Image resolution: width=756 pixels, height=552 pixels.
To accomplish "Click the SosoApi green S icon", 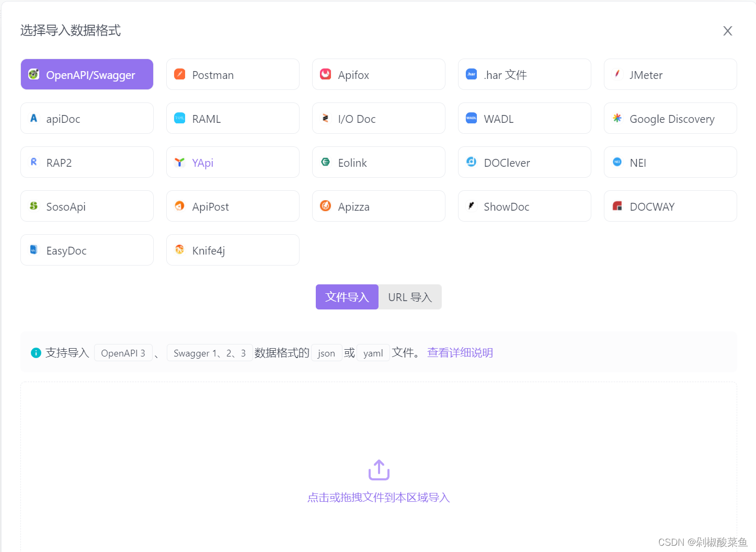I will coord(34,206).
